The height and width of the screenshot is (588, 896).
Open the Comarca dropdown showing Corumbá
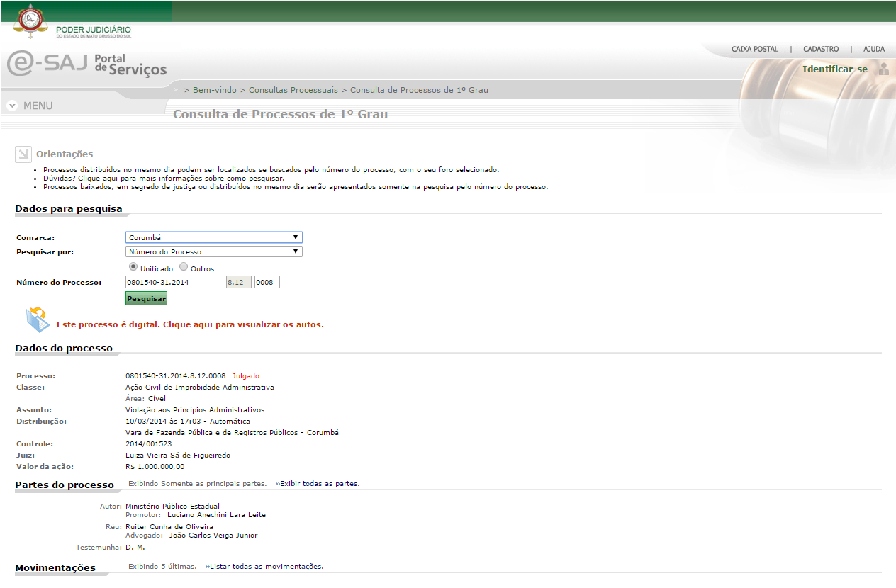pos(214,238)
